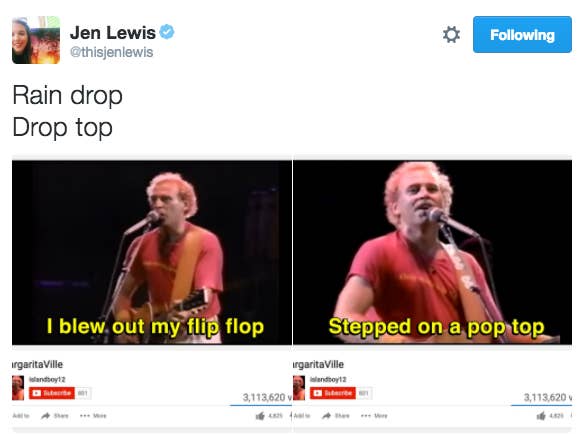
Task: Open the @thisjenlewis handle link
Action: tap(111, 52)
